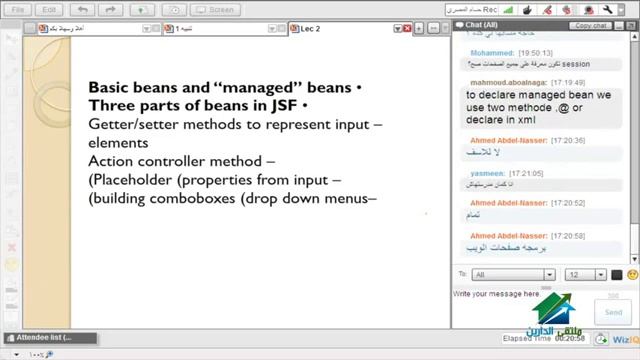The height and width of the screenshot is (360, 640).
Task: Start Screen sharing
Action: click(x=215, y=10)
